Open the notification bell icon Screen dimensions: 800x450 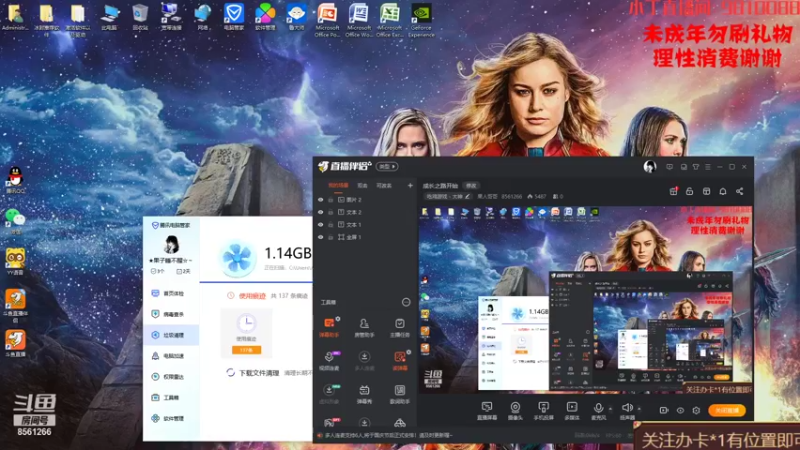(723, 191)
